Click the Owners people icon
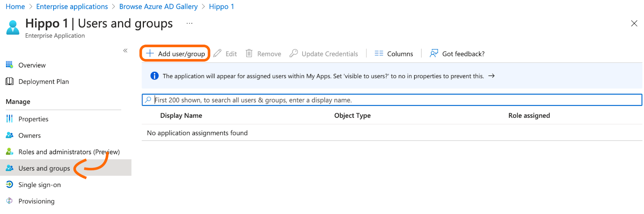644x214 pixels. pyautogui.click(x=10, y=135)
